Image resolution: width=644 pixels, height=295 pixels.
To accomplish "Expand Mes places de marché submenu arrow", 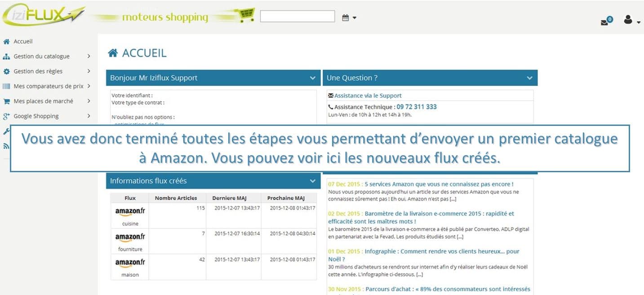I will coord(89,101).
